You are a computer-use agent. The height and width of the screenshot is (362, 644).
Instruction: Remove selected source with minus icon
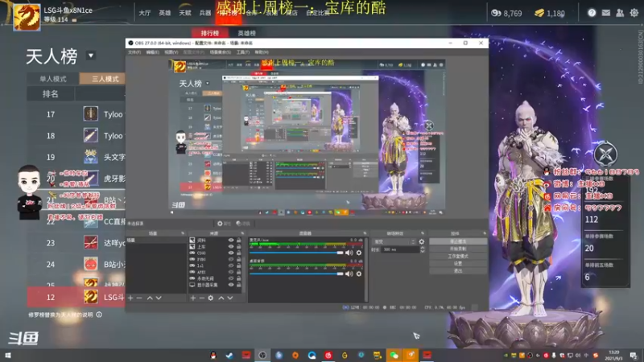click(x=202, y=298)
